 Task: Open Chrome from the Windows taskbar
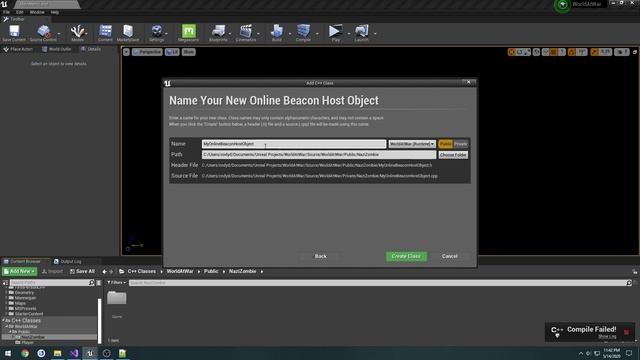coord(25,353)
